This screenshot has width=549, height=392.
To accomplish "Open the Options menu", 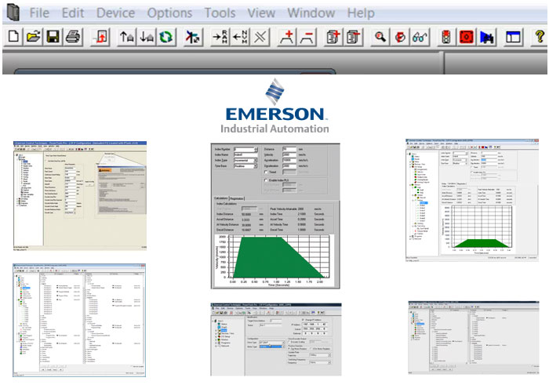I will click(x=169, y=13).
